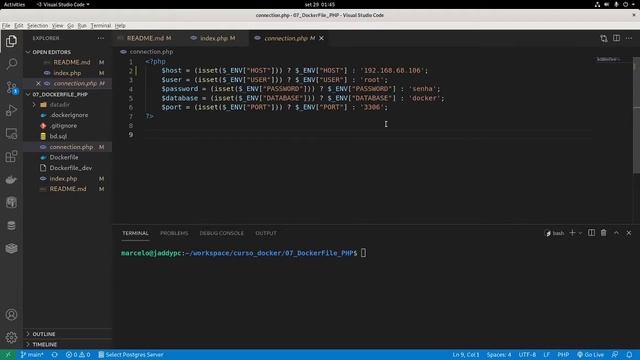640x360 pixels.
Task: Split the terminal panel
Action: point(591,233)
